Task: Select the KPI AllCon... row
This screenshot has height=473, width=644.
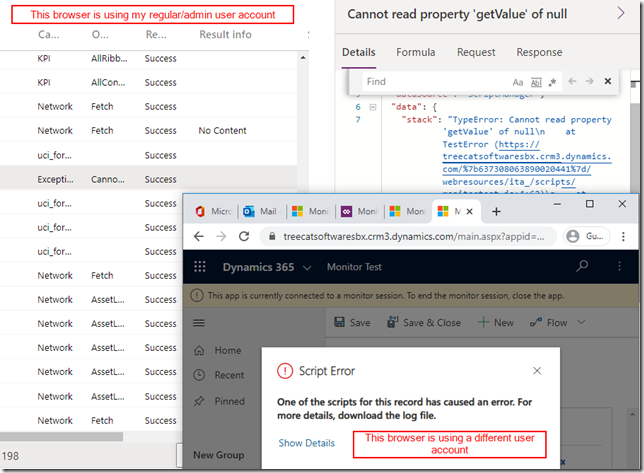Action: (x=148, y=83)
